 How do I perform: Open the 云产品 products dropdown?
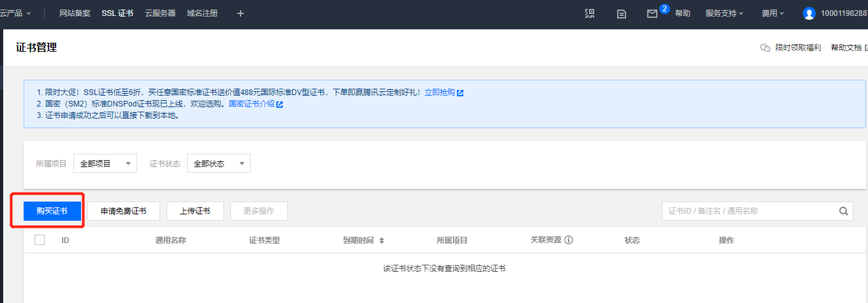15,13
